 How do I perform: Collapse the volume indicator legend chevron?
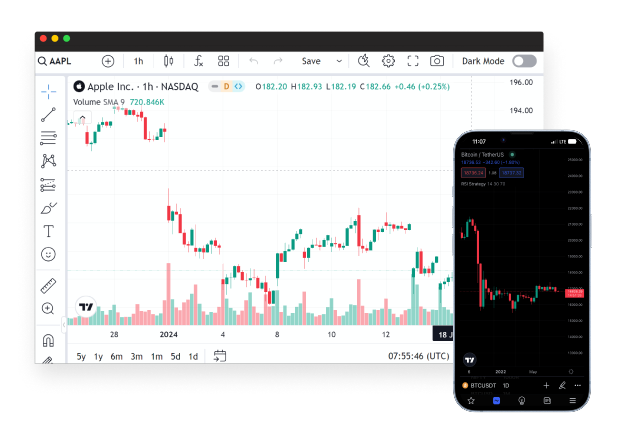(x=82, y=118)
